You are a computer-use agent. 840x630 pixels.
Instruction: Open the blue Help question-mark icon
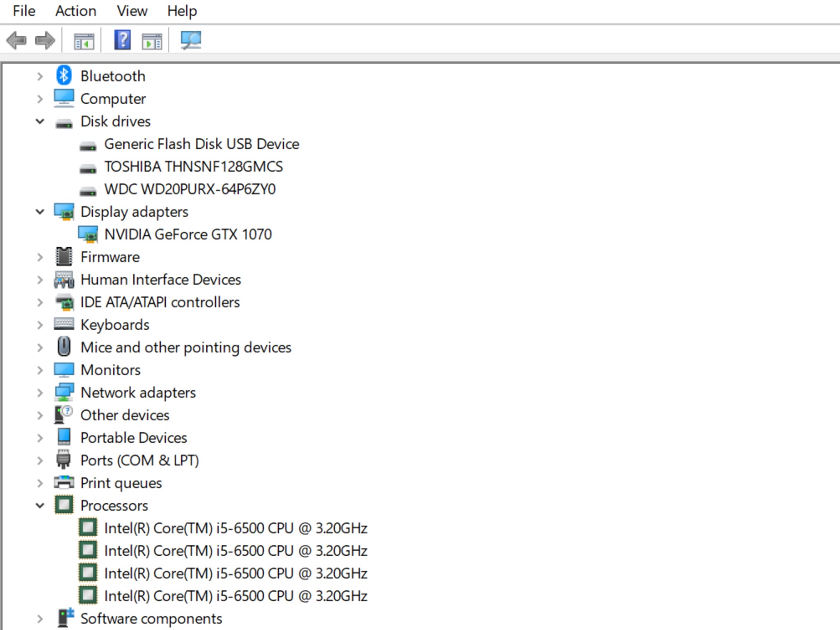tap(122, 40)
